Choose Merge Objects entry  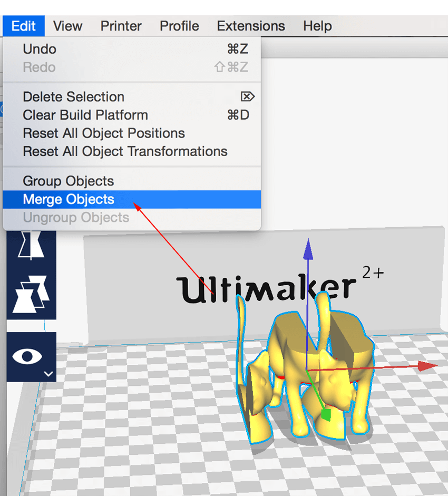tap(132, 199)
